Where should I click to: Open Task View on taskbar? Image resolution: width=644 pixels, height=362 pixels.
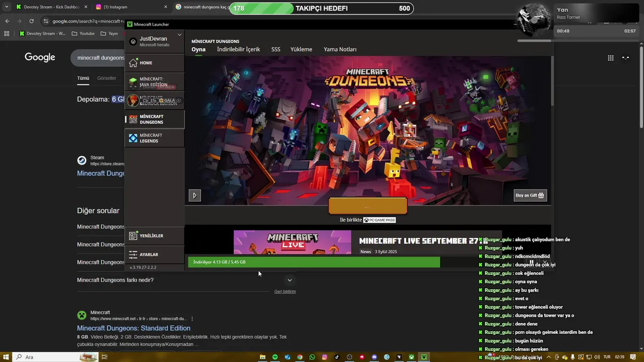[105, 357]
